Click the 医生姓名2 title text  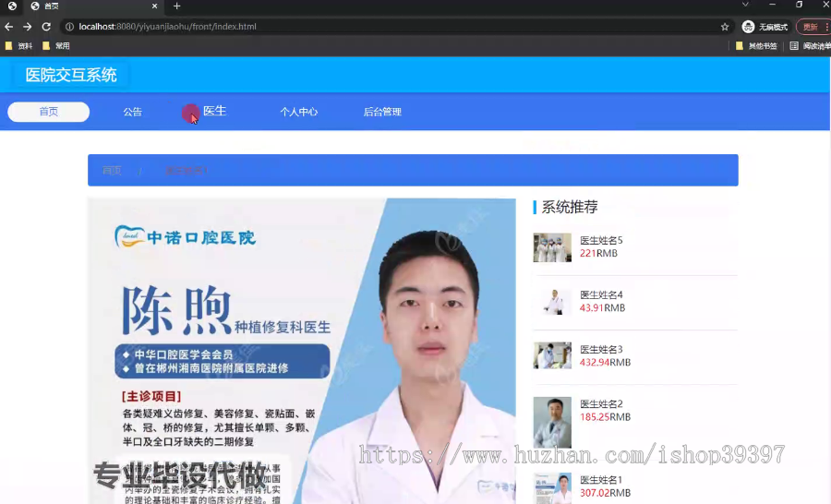point(601,404)
